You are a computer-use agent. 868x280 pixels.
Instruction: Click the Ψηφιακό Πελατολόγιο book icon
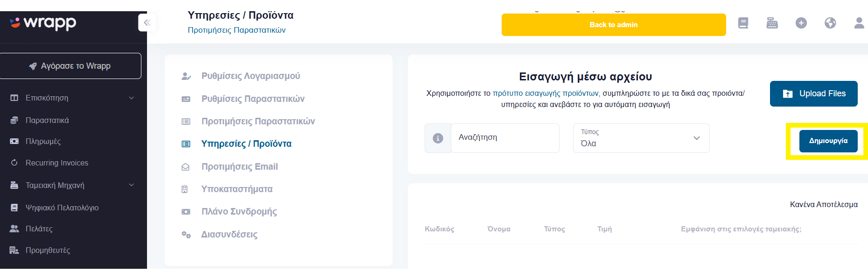pyautogui.click(x=14, y=208)
